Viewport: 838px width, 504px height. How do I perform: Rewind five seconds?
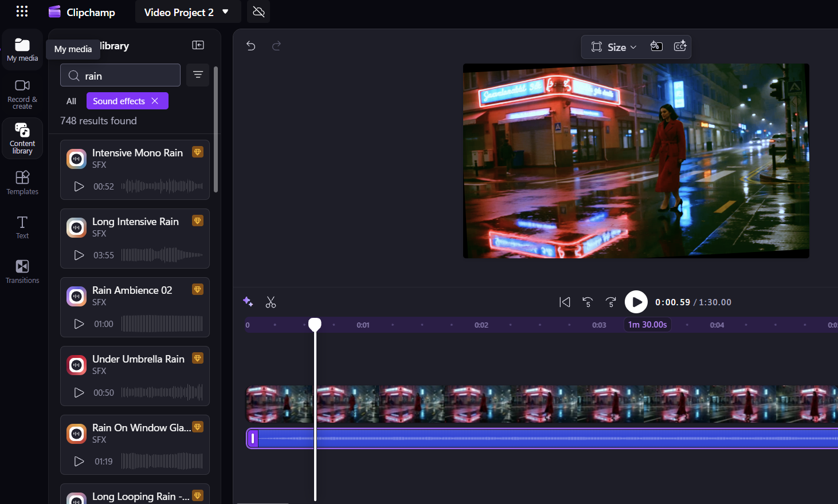[588, 302]
